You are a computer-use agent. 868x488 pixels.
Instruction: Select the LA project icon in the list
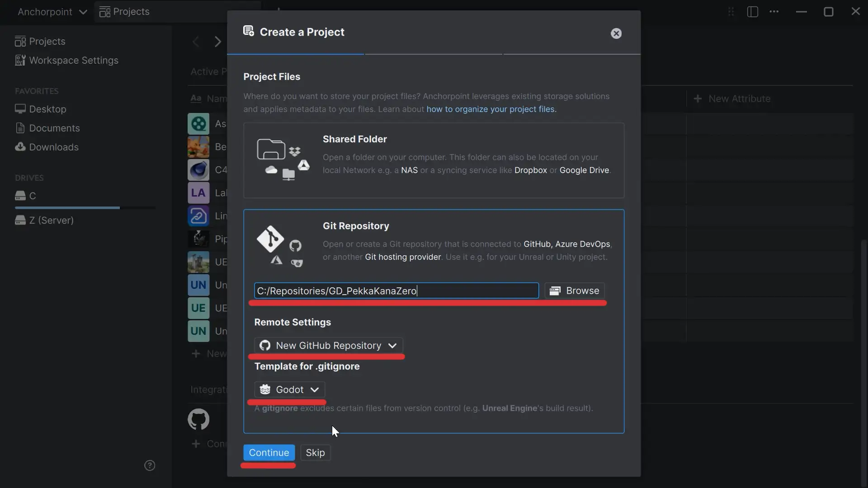click(x=198, y=193)
